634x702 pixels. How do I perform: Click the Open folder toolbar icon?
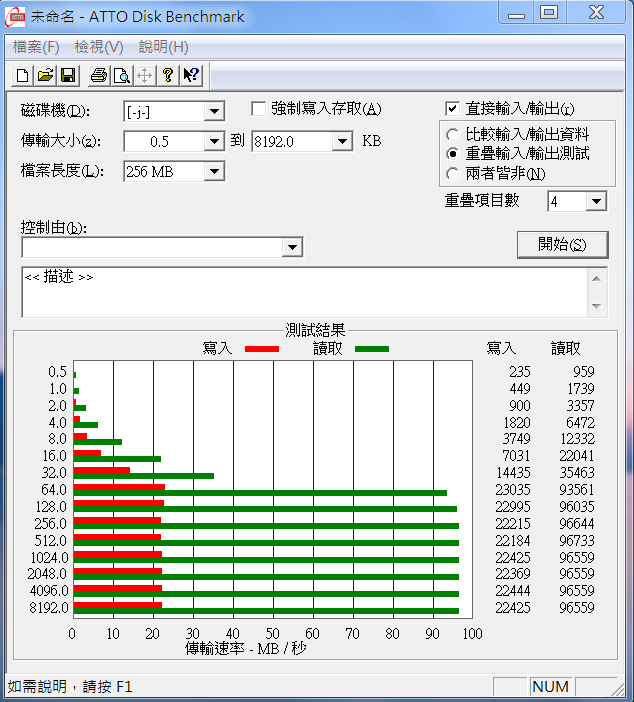[45, 75]
